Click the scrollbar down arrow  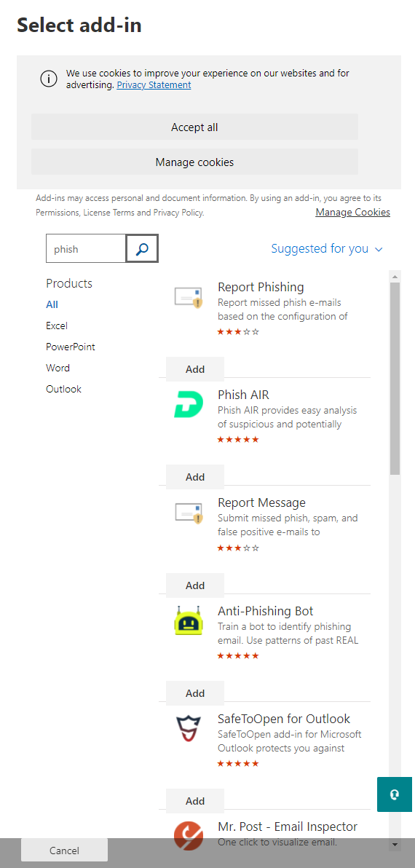(395, 844)
